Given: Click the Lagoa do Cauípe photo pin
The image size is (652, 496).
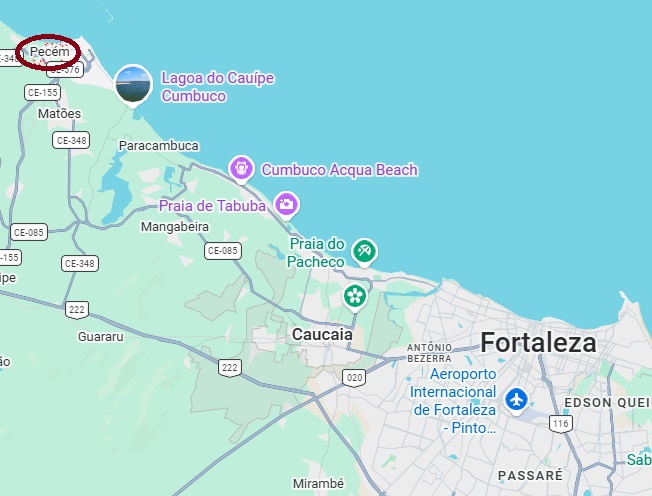Looking at the screenshot, I should point(133,86).
